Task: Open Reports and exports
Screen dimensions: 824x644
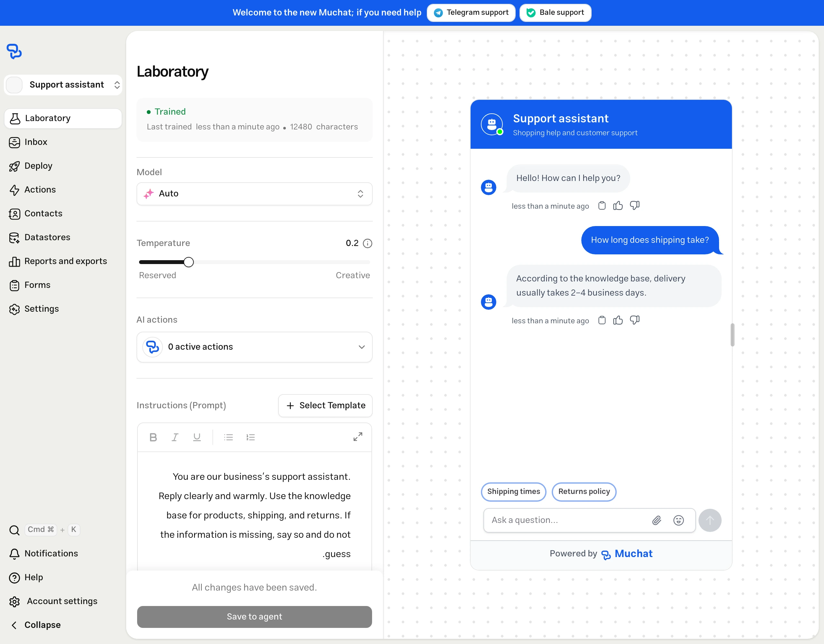Action: point(58,261)
